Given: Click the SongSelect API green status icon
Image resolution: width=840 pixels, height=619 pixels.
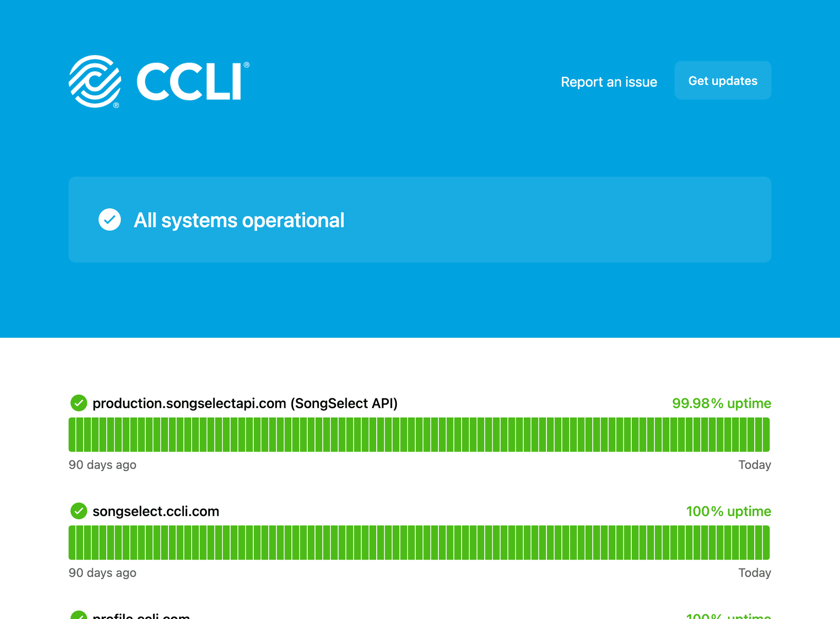Looking at the screenshot, I should click(79, 403).
